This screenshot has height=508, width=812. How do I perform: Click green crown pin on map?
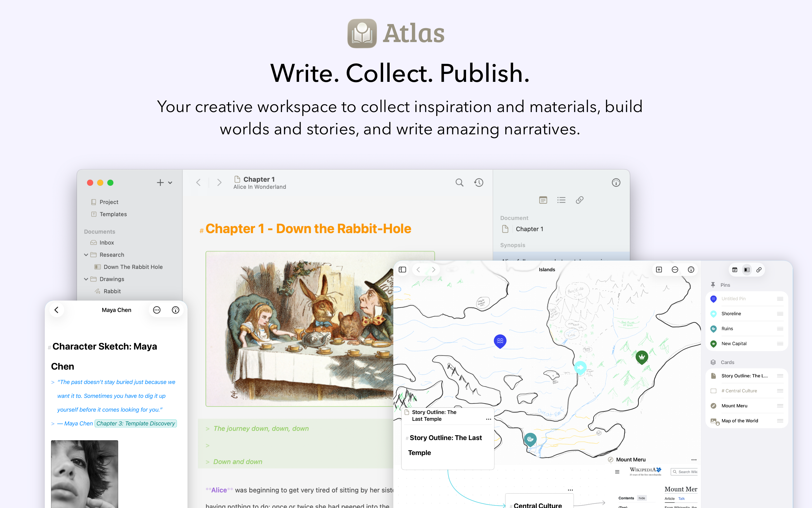tap(642, 357)
